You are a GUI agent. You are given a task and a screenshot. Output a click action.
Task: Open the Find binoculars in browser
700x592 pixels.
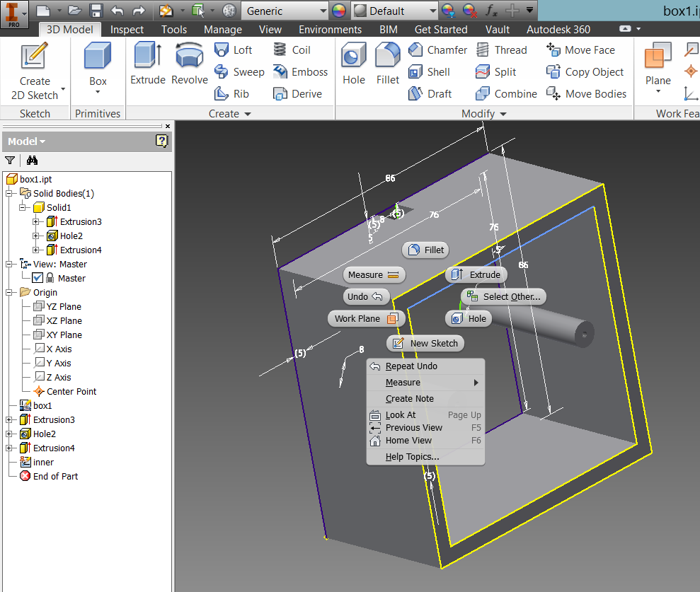32,161
